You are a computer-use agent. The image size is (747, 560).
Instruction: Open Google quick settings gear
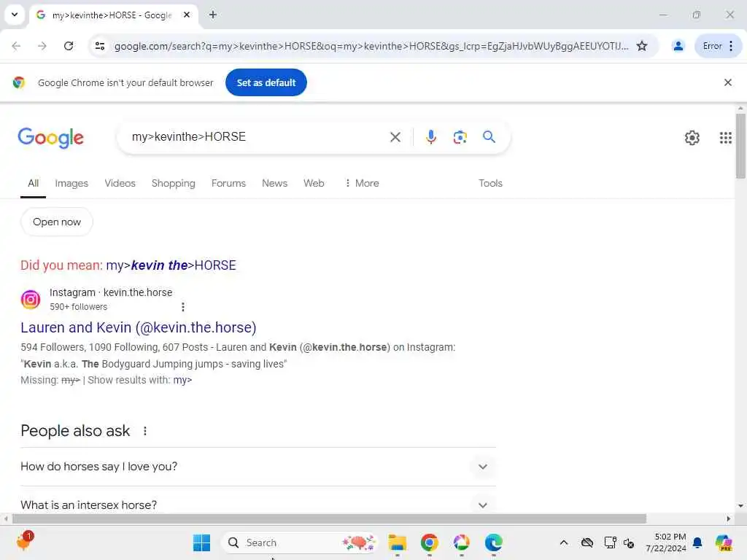tap(692, 138)
